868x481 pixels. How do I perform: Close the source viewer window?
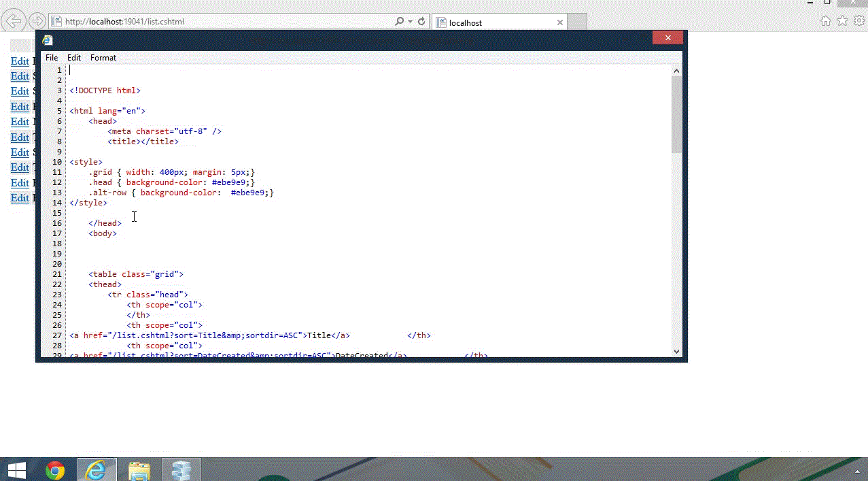[x=667, y=38]
